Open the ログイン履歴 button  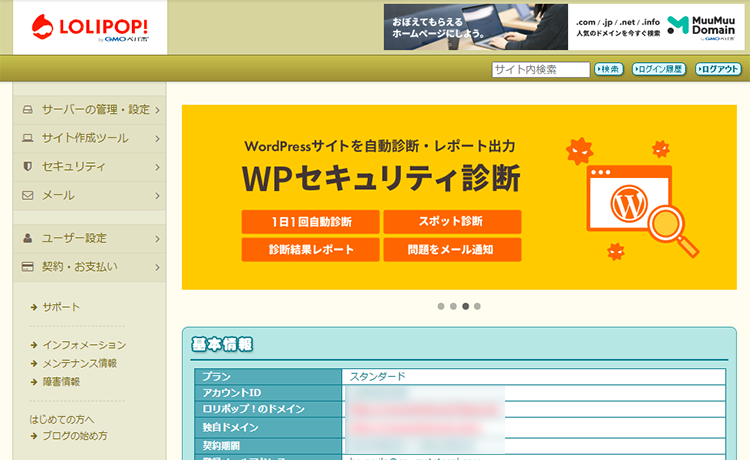[659, 69]
